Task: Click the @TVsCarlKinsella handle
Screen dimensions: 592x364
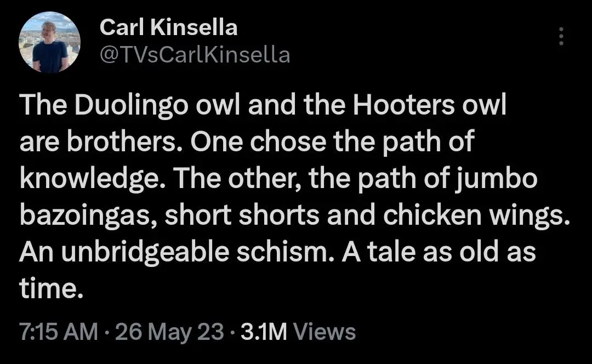Action: tap(195, 54)
